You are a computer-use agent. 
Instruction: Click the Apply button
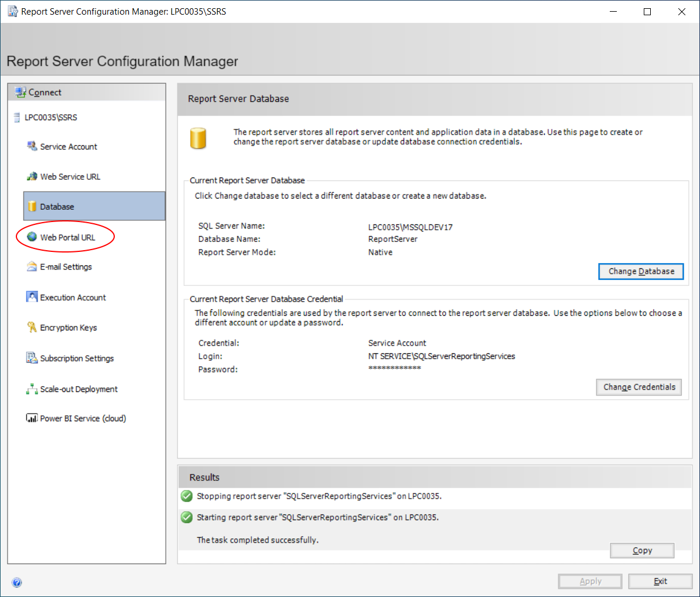(590, 581)
